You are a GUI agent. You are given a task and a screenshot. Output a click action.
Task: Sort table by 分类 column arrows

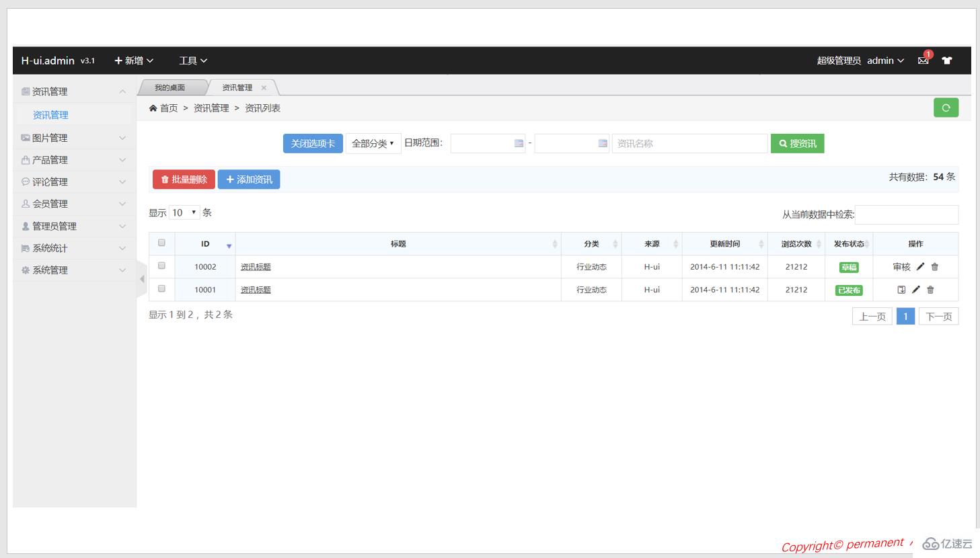tap(615, 244)
